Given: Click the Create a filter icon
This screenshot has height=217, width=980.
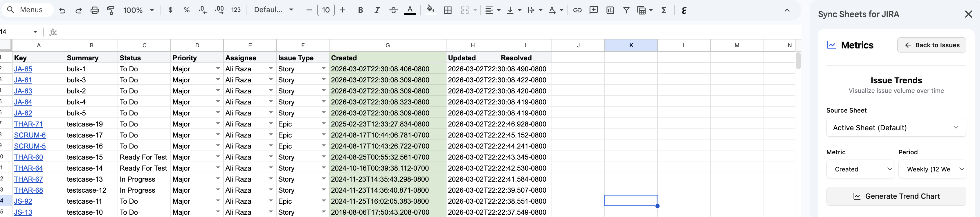Looking at the screenshot, I should coord(626,10).
